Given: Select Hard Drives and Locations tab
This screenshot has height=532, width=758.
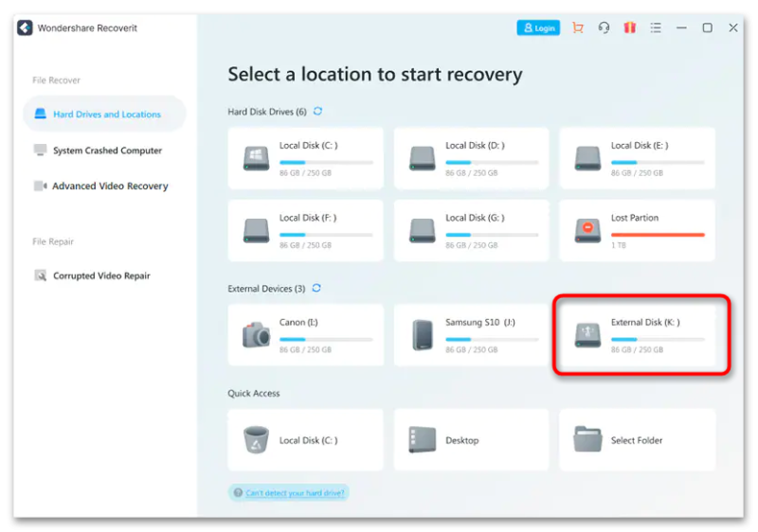Looking at the screenshot, I should pyautogui.click(x=104, y=114).
